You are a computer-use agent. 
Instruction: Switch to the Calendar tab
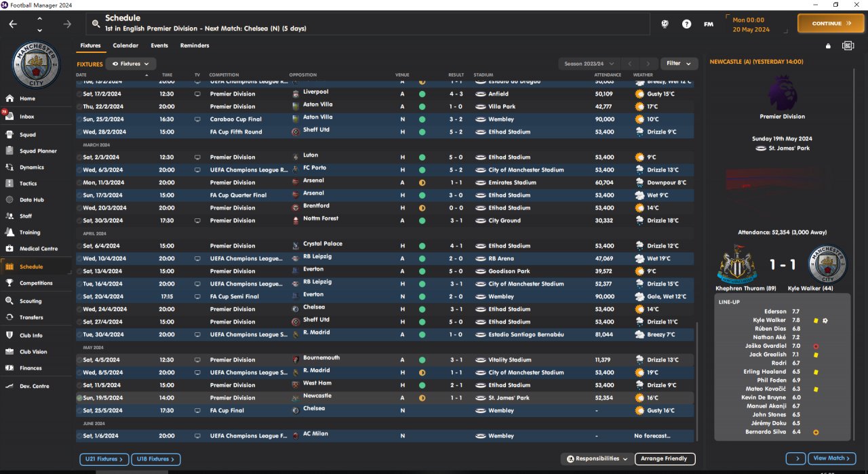(x=125, y=46)
